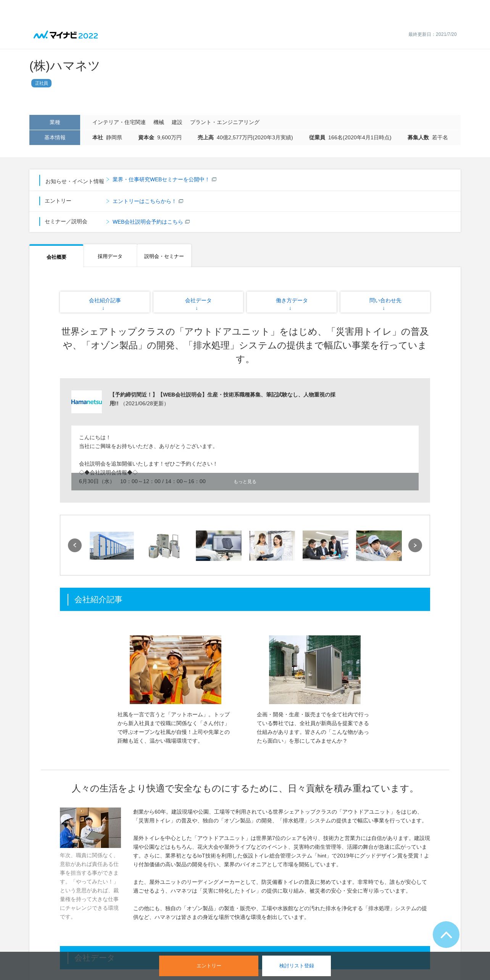This screenshot has height=980, width=490.
Task: Click the プラント・エンジニアリング industry text
Action: point(225,122)
